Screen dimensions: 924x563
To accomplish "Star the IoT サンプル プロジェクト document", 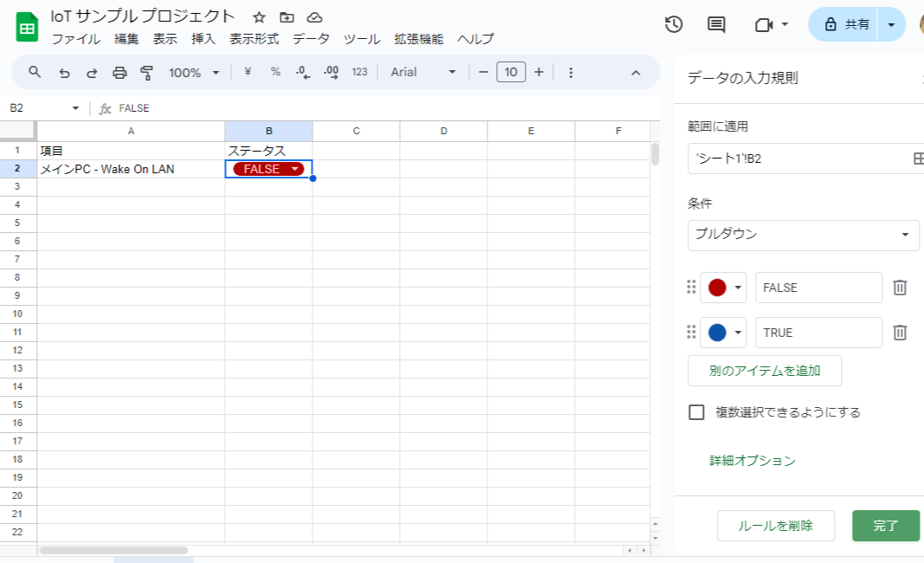I will point(259,17).
